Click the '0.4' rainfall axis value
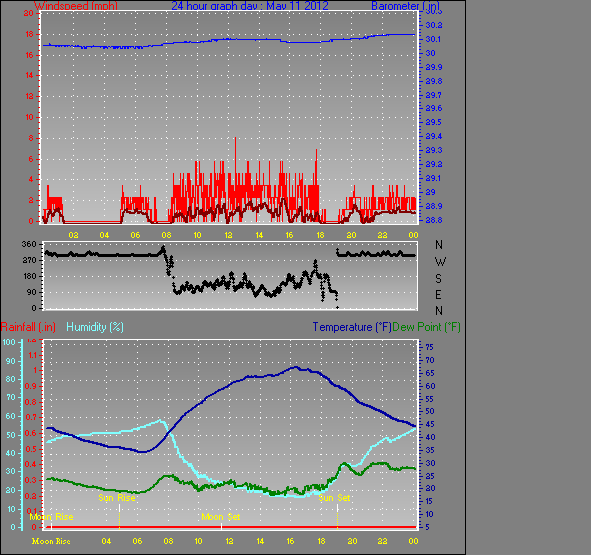The image size is (591, 555). [30, 465]
